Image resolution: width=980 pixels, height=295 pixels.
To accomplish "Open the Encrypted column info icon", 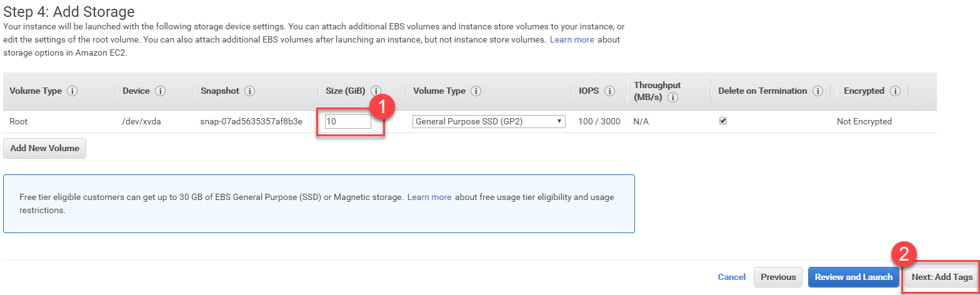I will (895, 91).
